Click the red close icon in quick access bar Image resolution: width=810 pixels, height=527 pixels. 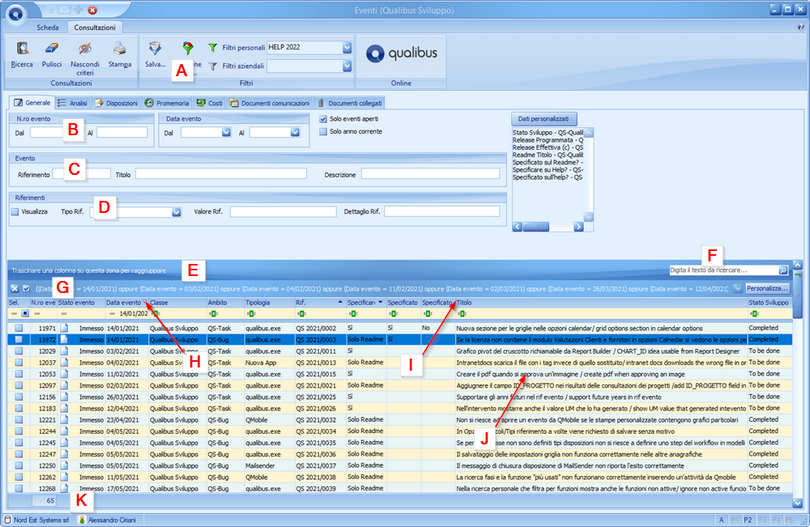pyautogui.click(x=92, y=10)
